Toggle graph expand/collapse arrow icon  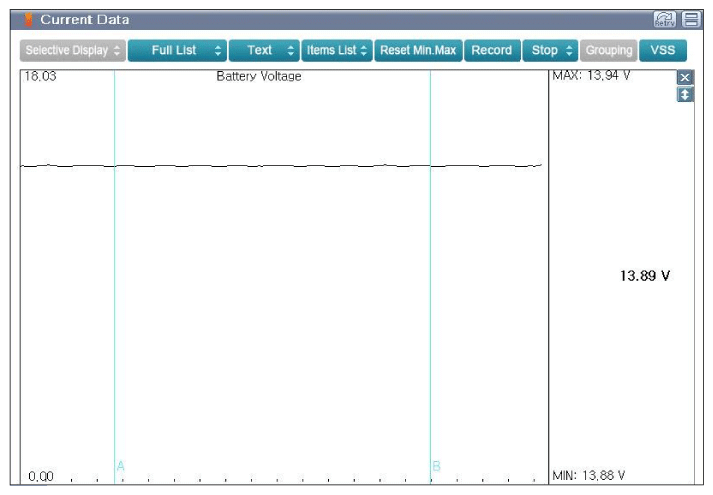(x=685, y=95)
